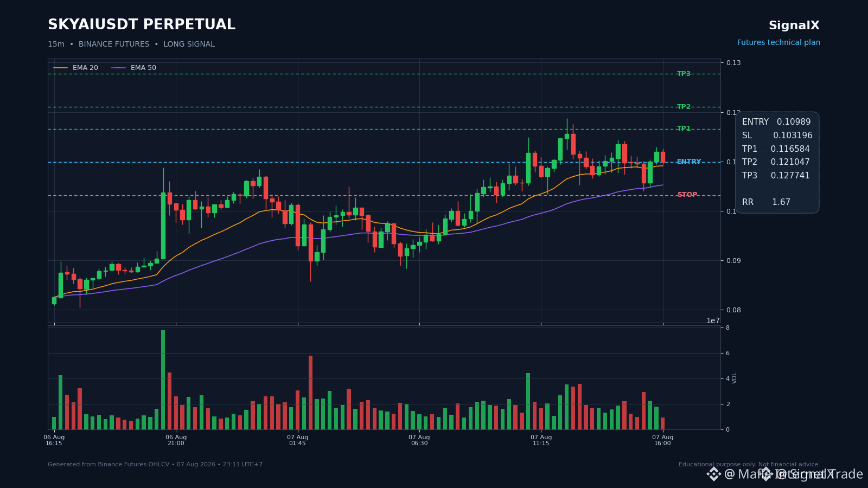Select the TP1 value 0.116584
868x488 pixels.
(790, 149)
